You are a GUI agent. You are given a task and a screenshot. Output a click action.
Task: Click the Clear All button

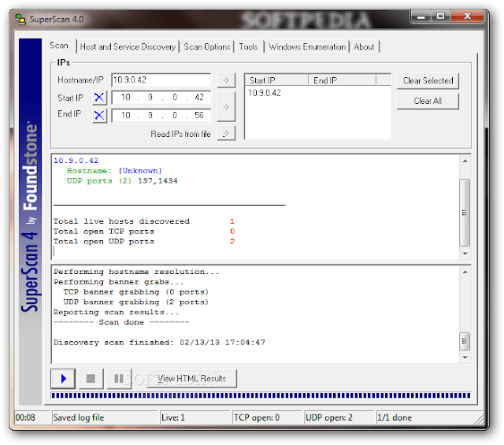(428, 101)
